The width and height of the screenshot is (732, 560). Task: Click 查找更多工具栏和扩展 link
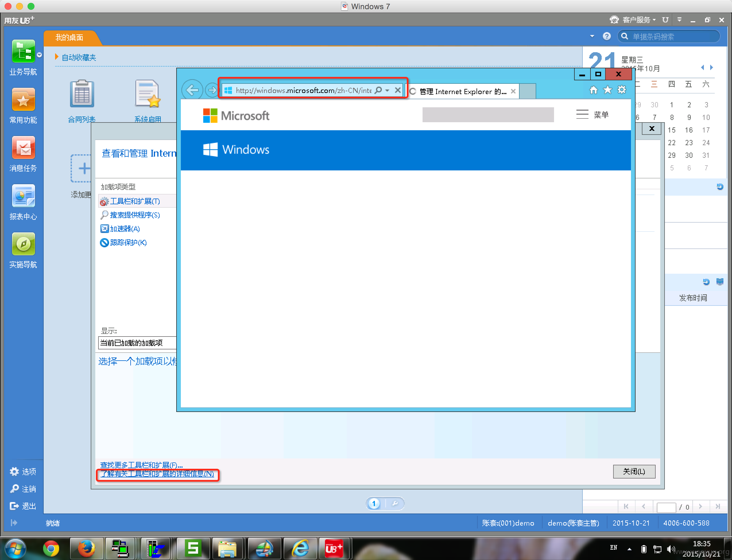(x=142, y=465)
